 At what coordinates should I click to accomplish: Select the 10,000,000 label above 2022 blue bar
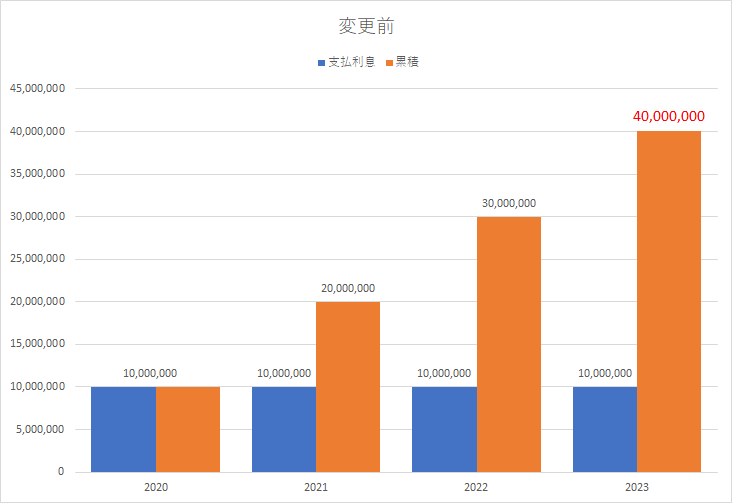click(444, 373)
